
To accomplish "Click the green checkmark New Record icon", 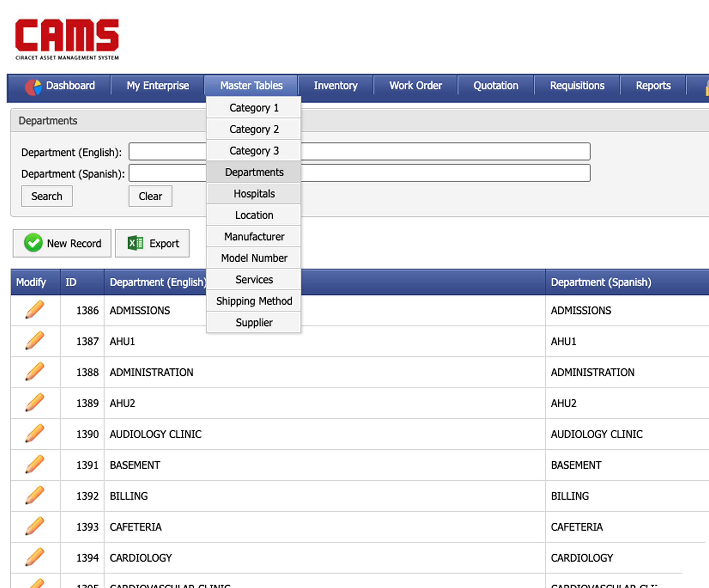I will click(x=33, y=243).
